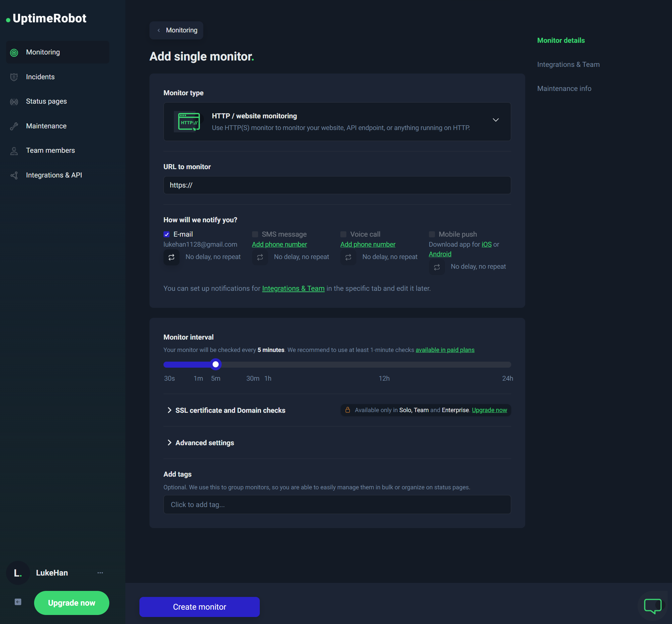Click the Incidents shield icon in sidebar

(14, 77)
